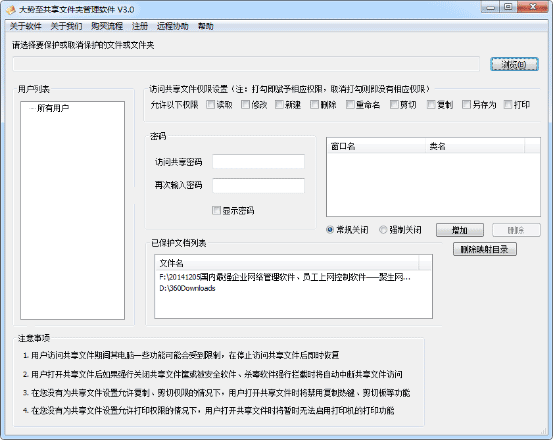
Task: Enable the 删除 permission checkbox
Action: [314, 104]
